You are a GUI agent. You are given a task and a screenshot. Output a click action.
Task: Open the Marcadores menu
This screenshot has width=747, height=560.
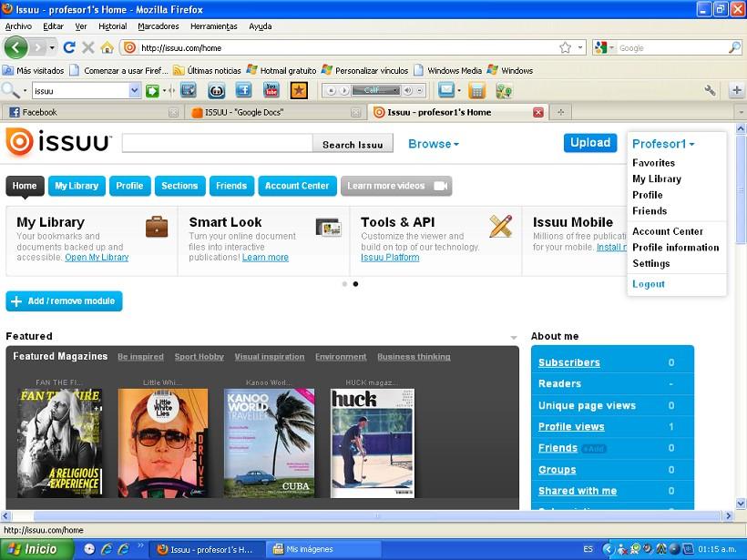coord(159,26)
